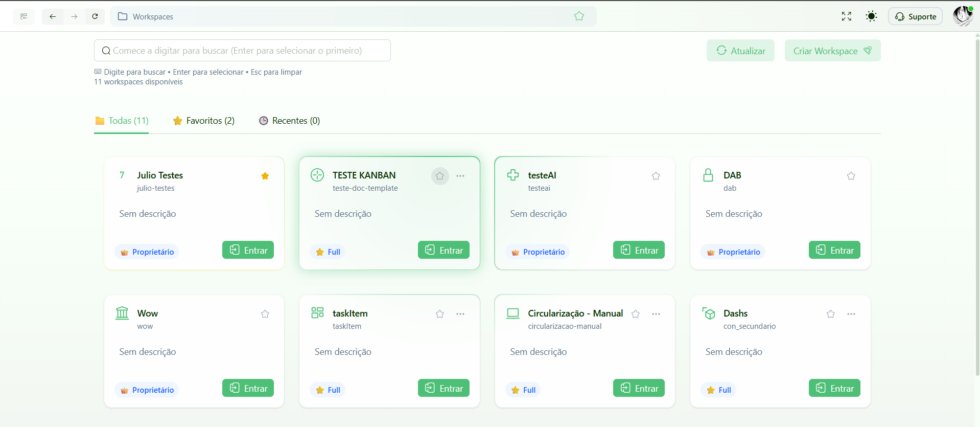Open the TESTE KANBAN more options menu
This screenshot has height=427, width=980.
[460, 176]
